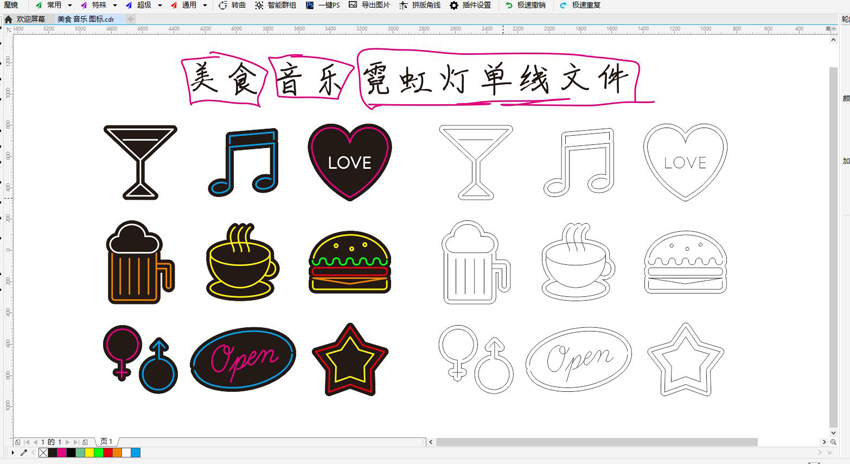Pick the yellow palette swatch
This screenshot has width=850, height=464.
[x=89, y=453]
